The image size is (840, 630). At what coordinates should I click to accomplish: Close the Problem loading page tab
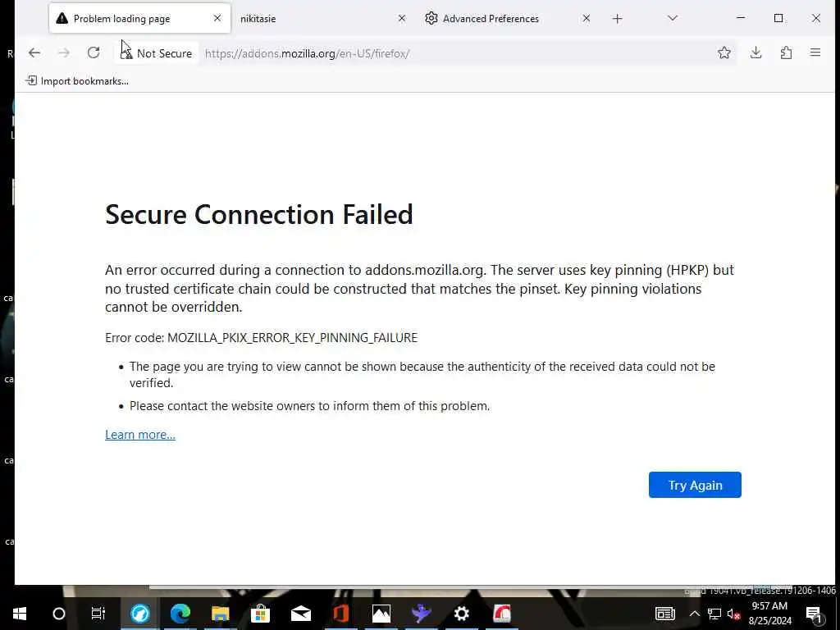tap(217, 18)
